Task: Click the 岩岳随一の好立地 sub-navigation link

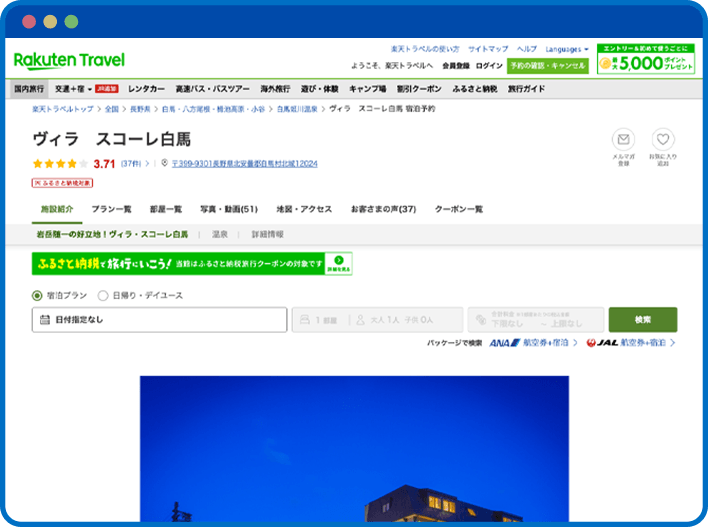Action: (112, 234)
